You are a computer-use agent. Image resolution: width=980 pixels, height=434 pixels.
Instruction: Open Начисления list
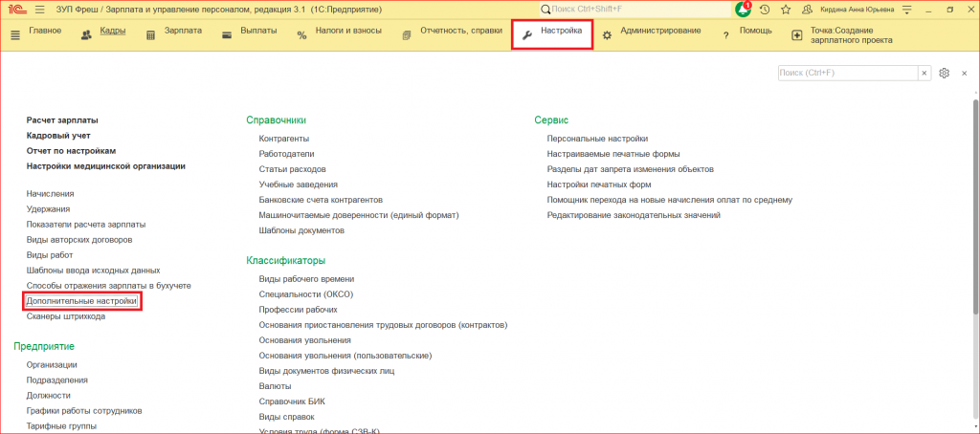click(x=50, y=194)
